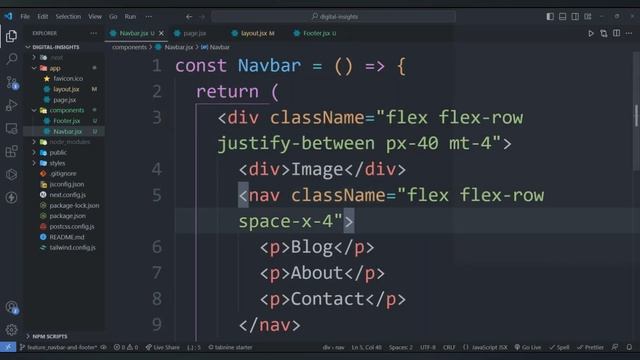This screenshot has height=360, width=640.
Task: Open the Extensions view
Action: point(11,151)
